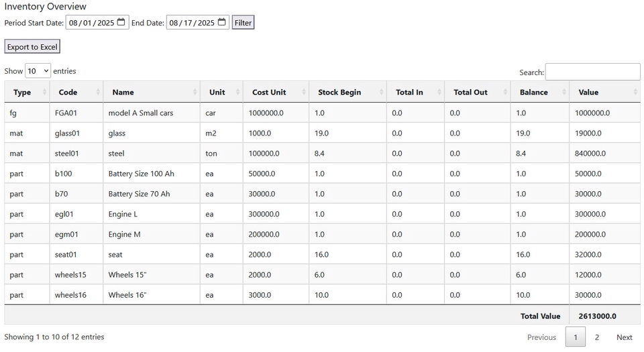Viewport: 644px width, 352px height.
Task: Sort table by Total Out column arrows
Action: click(x=505, y=92)
